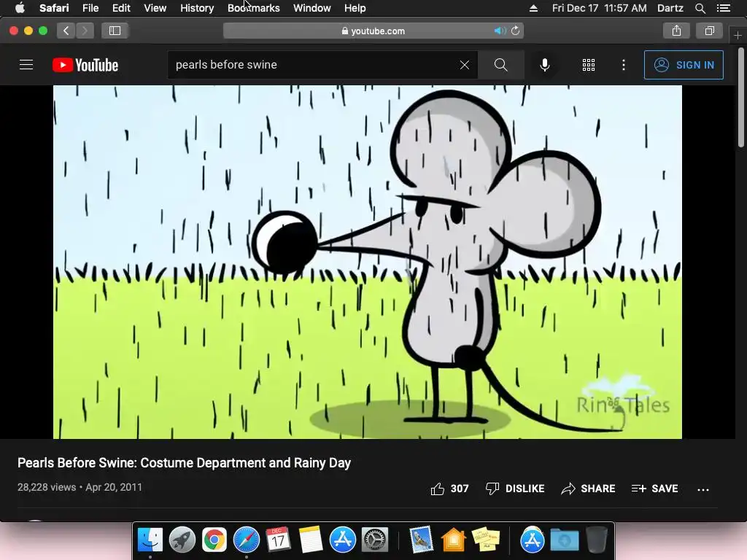Show Safari's tab overview
The image size is (747, 560).
coord(709,31)
